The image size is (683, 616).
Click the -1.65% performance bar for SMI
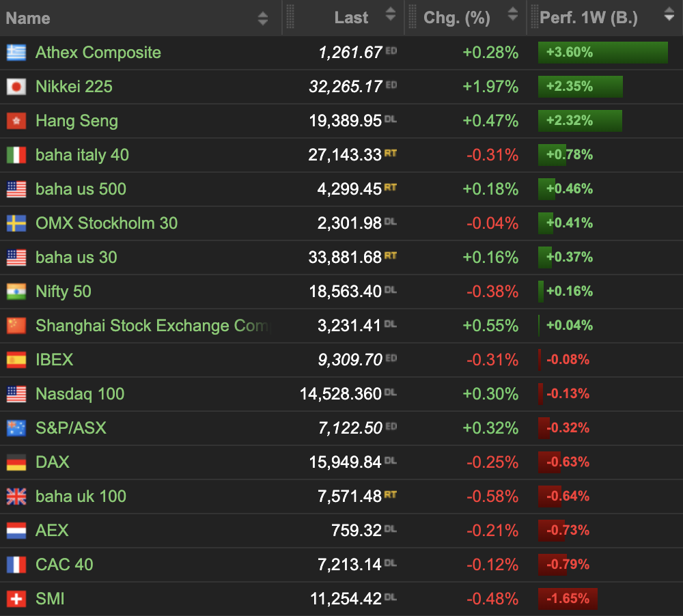568,599
